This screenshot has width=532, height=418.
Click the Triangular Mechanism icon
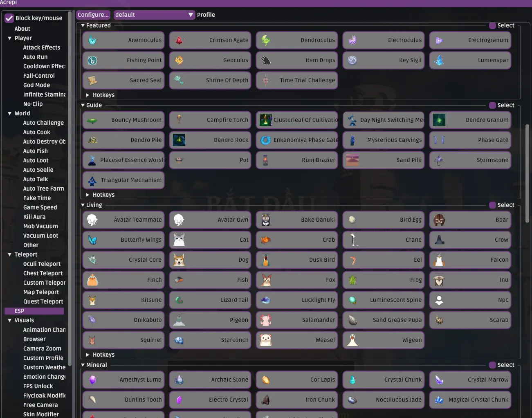tap(92, 180)
